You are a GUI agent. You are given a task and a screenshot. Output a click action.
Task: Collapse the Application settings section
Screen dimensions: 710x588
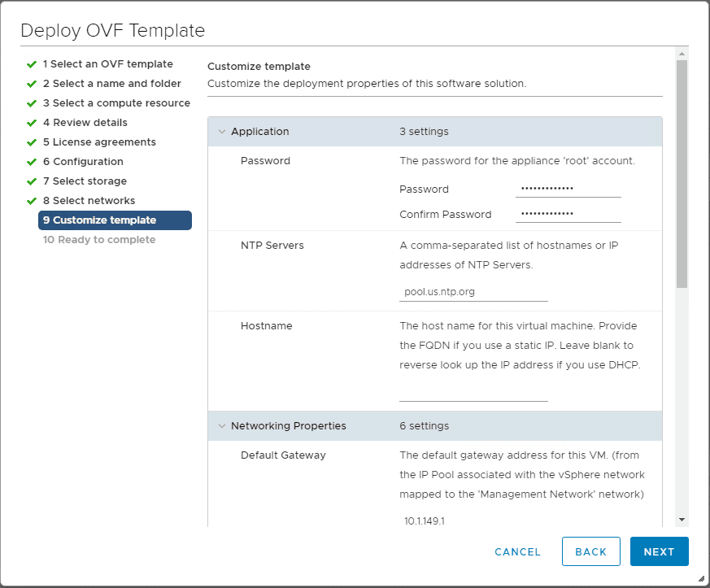(222, 132)
